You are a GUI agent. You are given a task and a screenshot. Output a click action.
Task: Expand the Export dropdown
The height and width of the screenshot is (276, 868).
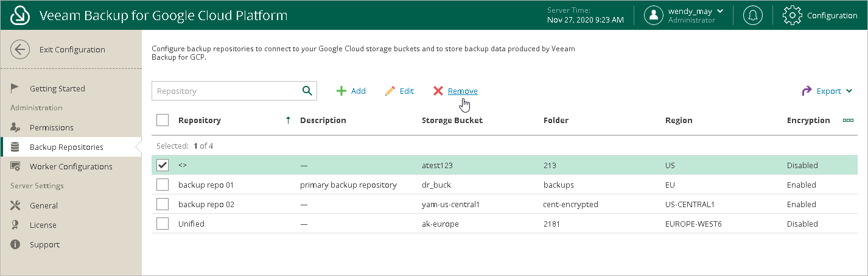[x=828, y=91]
